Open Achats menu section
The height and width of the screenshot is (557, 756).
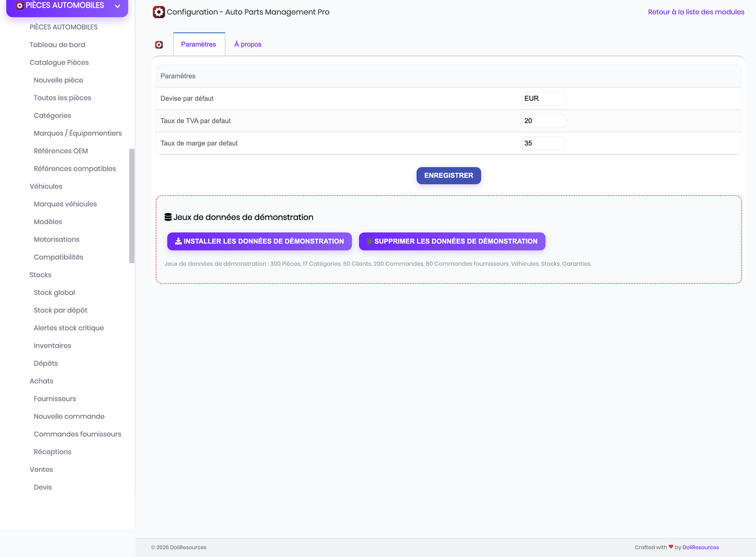tap(41, 381)
